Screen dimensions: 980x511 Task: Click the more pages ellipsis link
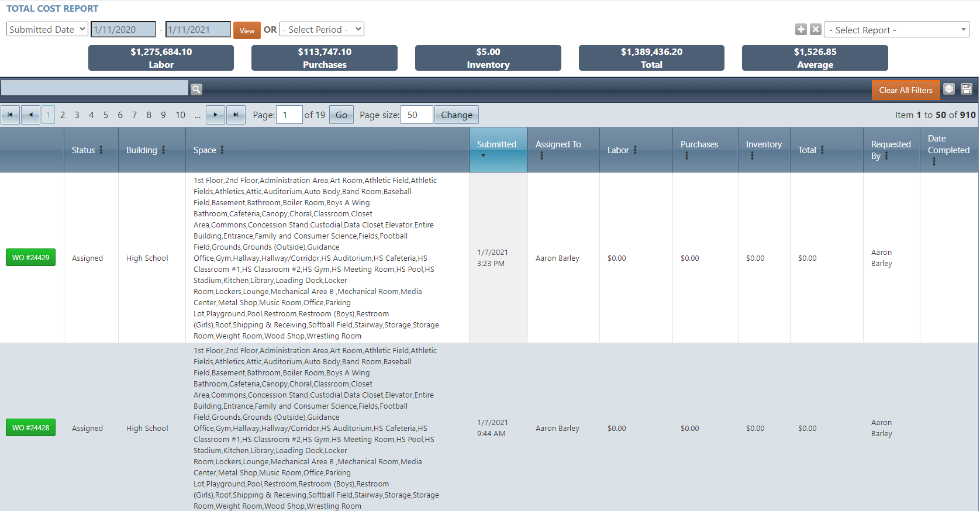(198, 115)
